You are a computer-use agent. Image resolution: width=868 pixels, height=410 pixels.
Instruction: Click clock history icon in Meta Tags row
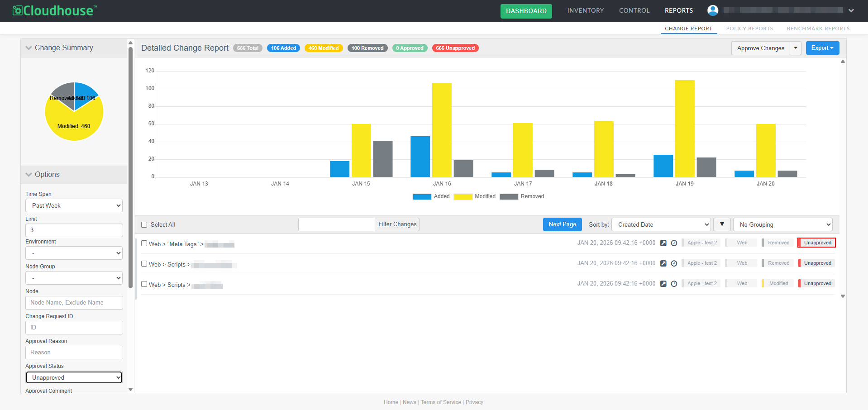click(674, 243)
